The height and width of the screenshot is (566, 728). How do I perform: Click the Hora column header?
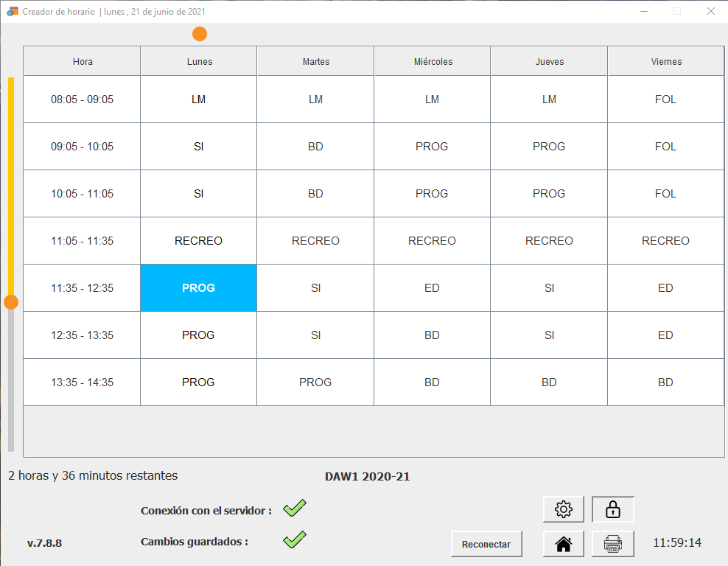pyautogui.click(x=81, y=61)
